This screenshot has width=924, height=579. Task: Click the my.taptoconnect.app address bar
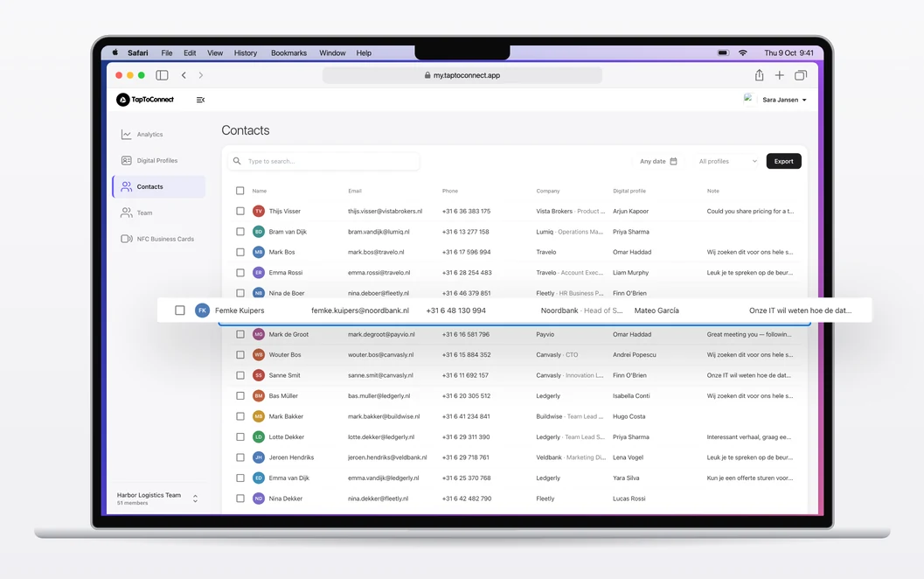(462, 75)
